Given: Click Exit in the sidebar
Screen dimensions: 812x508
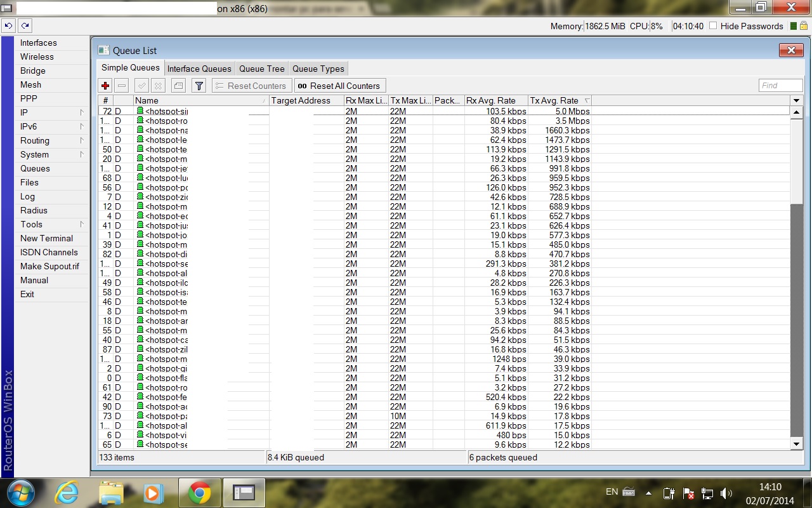Looking at the screenshot, I should point(27,294).
